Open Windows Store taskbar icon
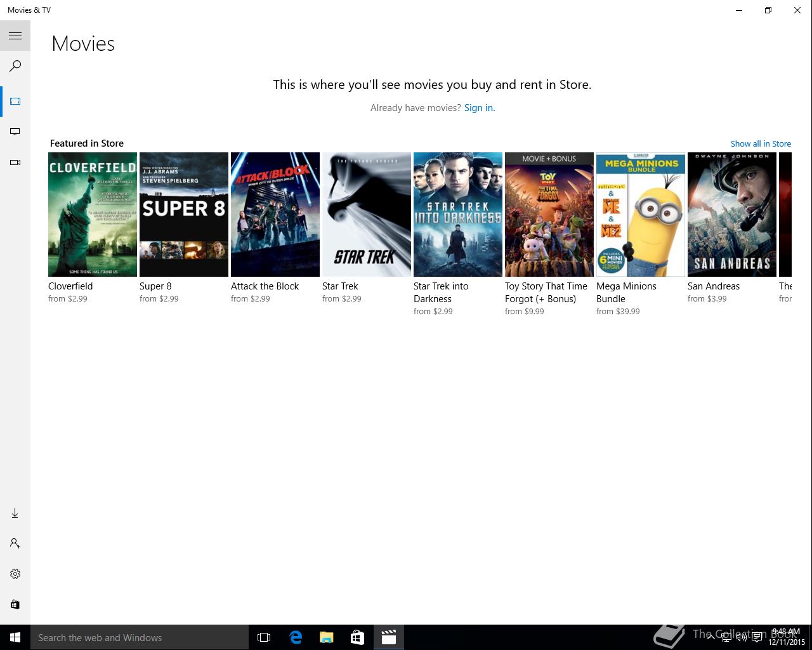 point(358,637)
